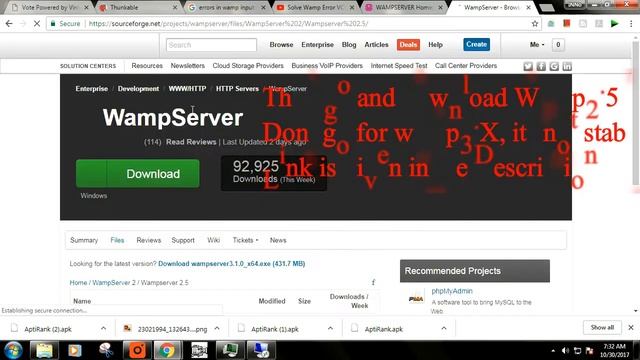Open the Facebook social icon
The image size is (640, 360).
click(x=541, y=66)
